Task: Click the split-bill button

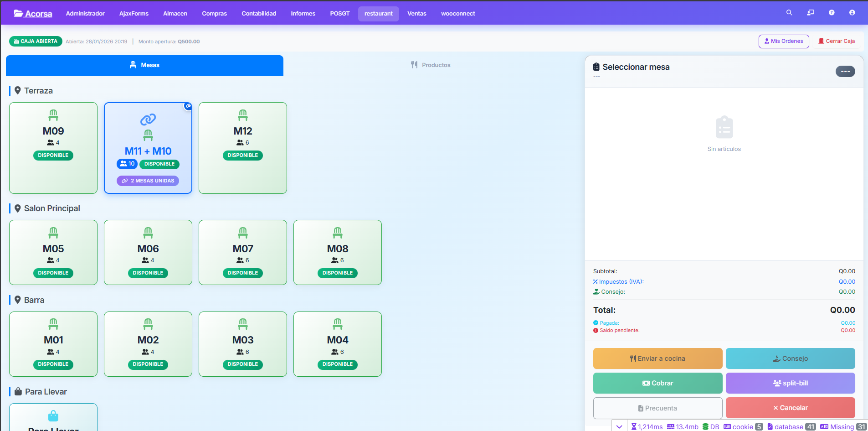Action: tap(790, 383)
